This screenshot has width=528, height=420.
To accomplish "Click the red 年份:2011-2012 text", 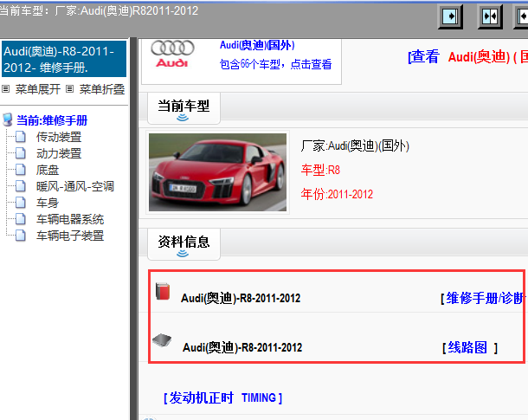I will click(x=337, y=194).
